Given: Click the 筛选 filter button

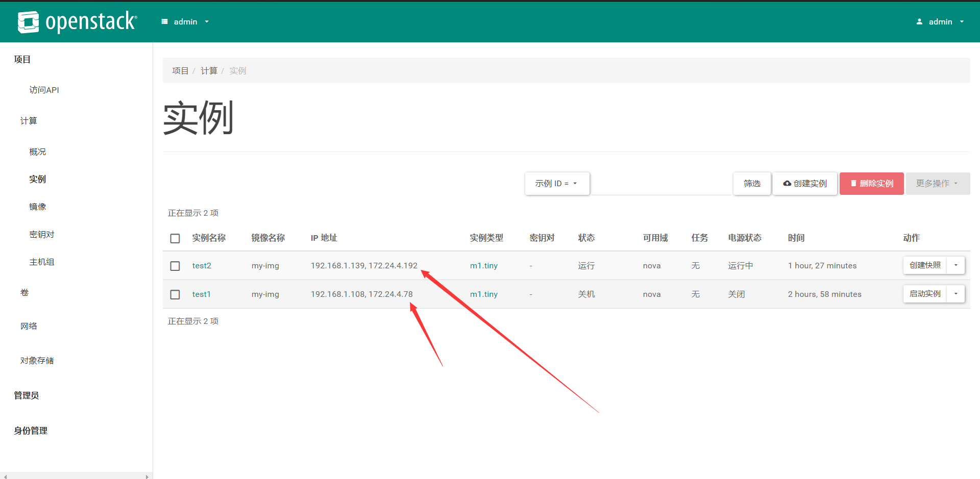Looking at the screenshot, I should tap(751, 184).
